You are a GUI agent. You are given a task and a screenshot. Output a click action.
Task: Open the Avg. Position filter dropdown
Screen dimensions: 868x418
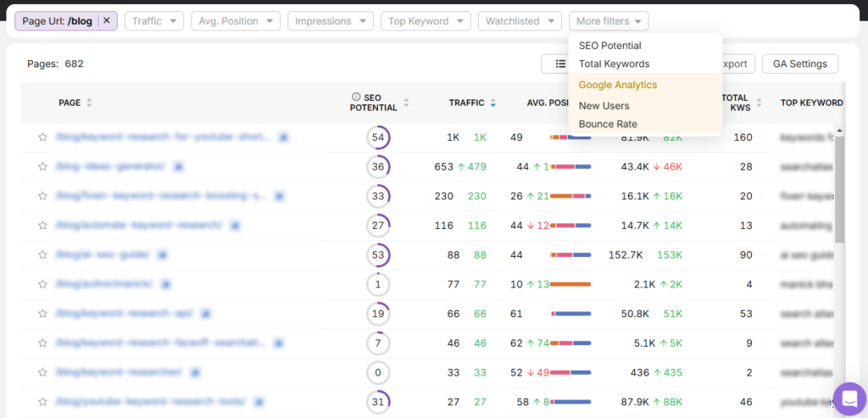(x=236, y=21)
